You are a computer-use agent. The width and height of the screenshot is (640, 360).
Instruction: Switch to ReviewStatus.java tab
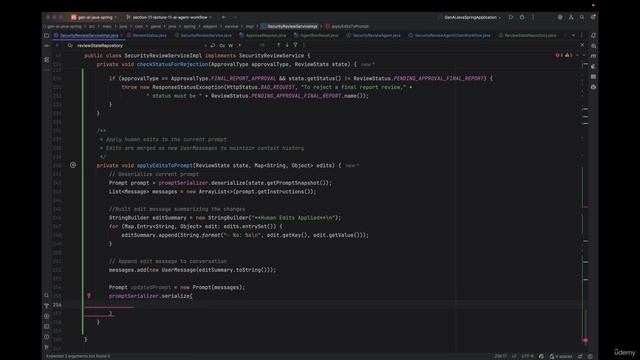(147, 36)
